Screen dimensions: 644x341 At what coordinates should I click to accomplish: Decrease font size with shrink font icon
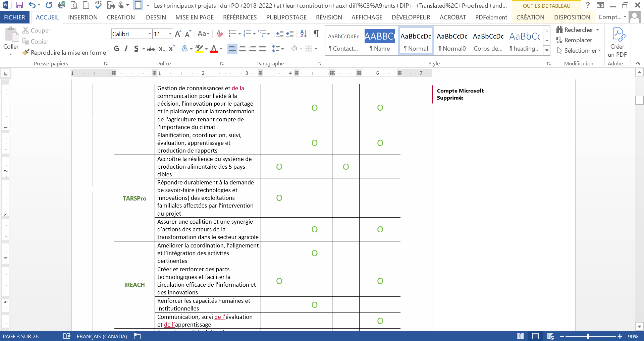coord(188,34)
